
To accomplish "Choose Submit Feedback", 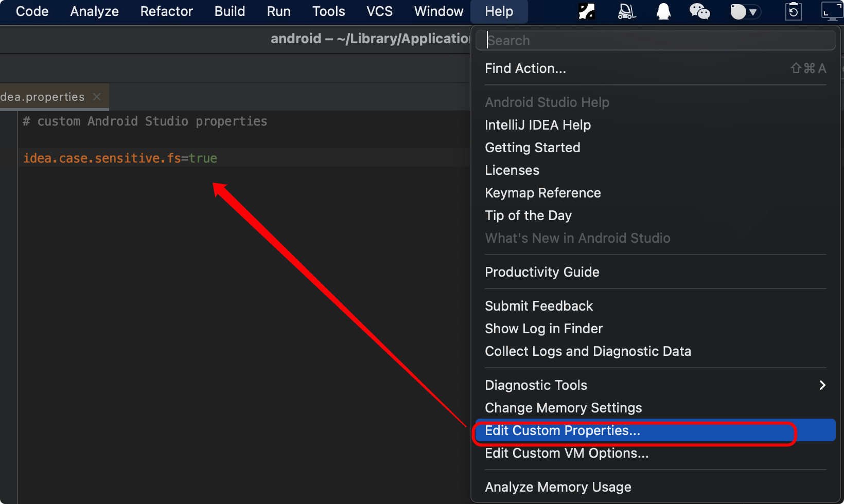I will 656,306.
